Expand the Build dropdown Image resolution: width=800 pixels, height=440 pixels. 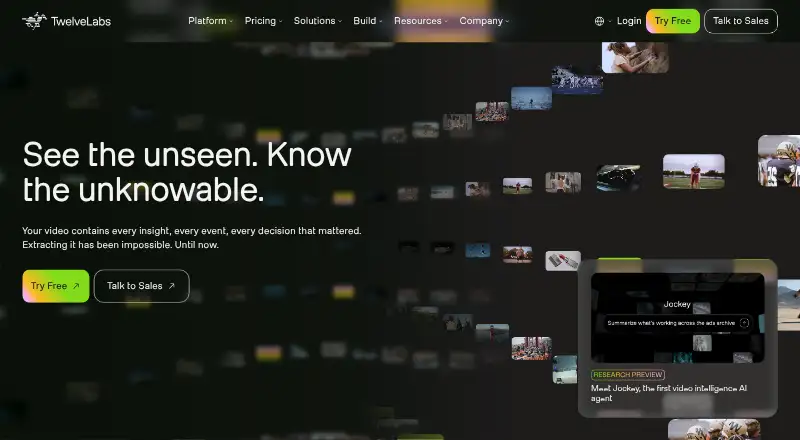click(x=367, y=21)
